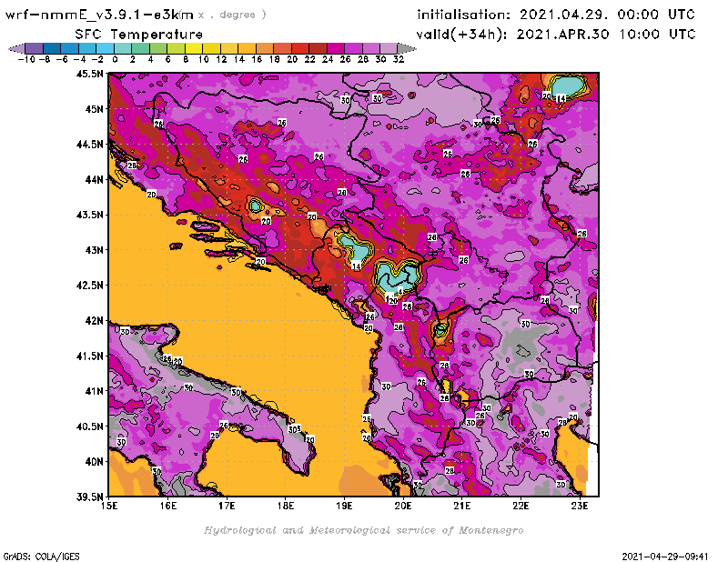The height and width of the screenshot is (562, 728).
Task: Click the 39.5N latitude axis label
Action: (91, 497)
